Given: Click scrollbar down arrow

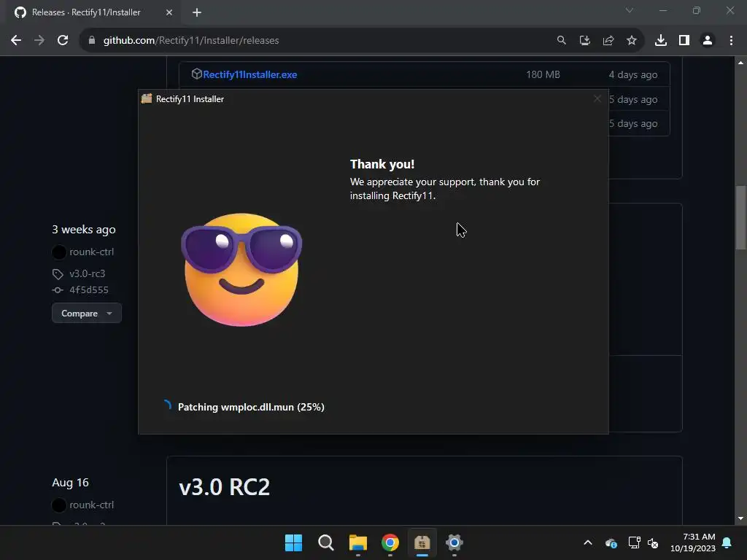Looking at the screenshot, I should click(x=740, y=518).
